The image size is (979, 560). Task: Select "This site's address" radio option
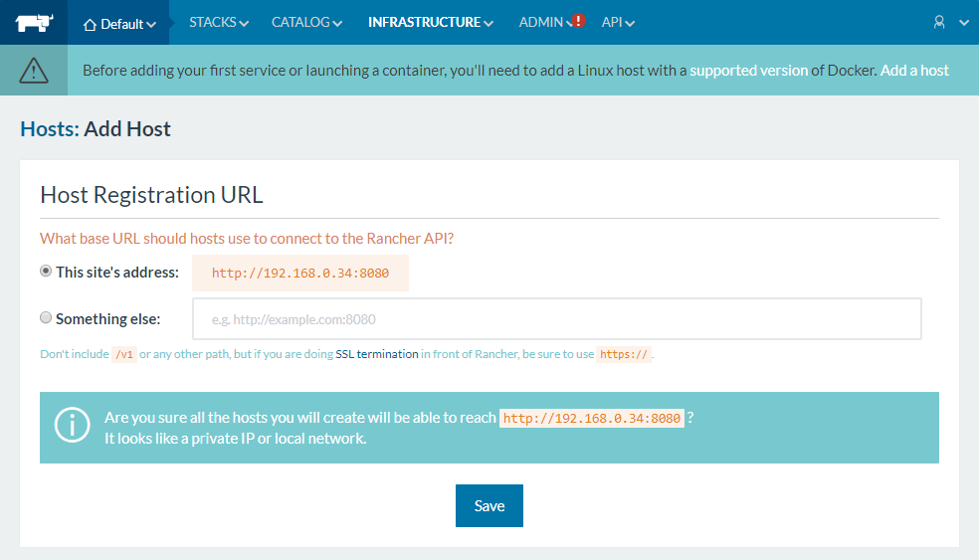(46, 272)
